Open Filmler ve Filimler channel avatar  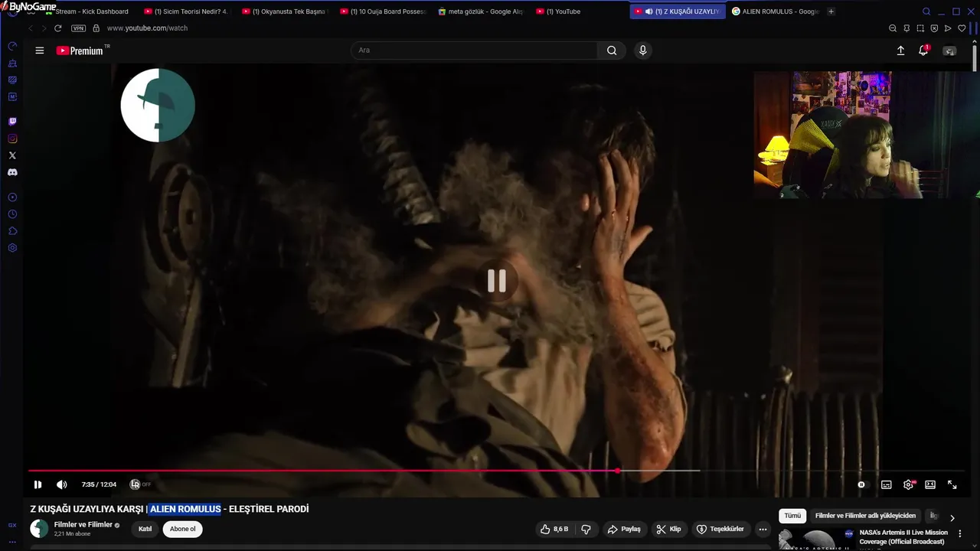[x=39, y=529]
